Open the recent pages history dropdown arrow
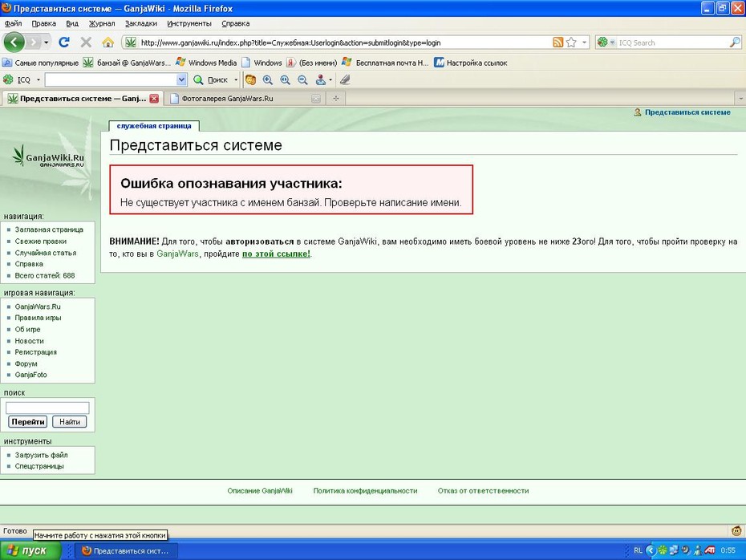Screen dimensions: 746x560 47,43
